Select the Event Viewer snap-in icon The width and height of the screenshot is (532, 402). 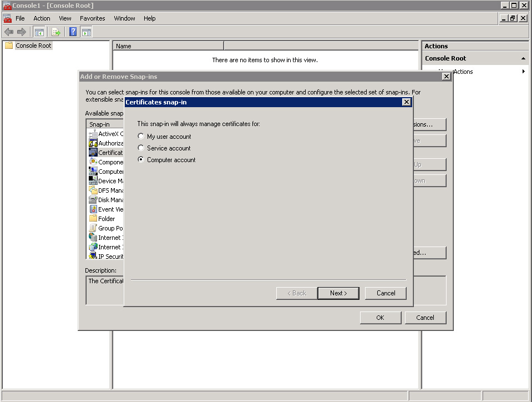tap(93, 209)
